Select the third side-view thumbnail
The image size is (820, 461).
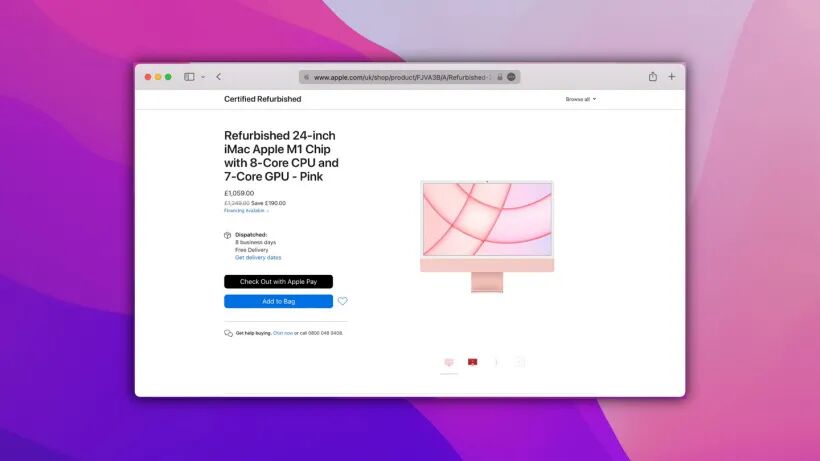click(496, 362)
